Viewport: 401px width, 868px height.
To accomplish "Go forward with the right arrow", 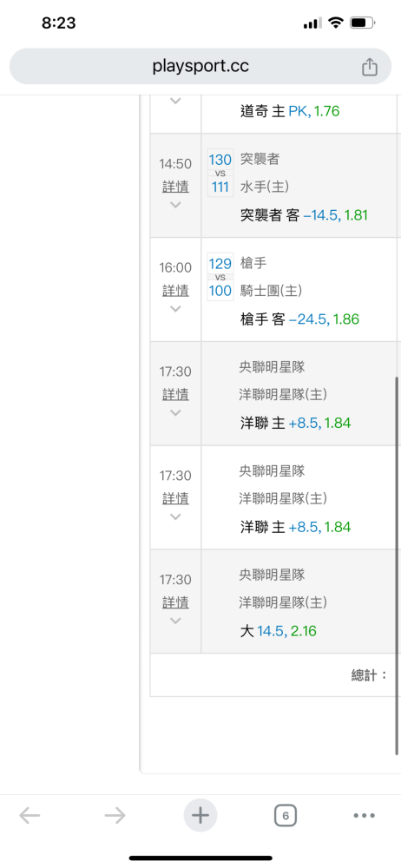I will [x=115, y=815].
